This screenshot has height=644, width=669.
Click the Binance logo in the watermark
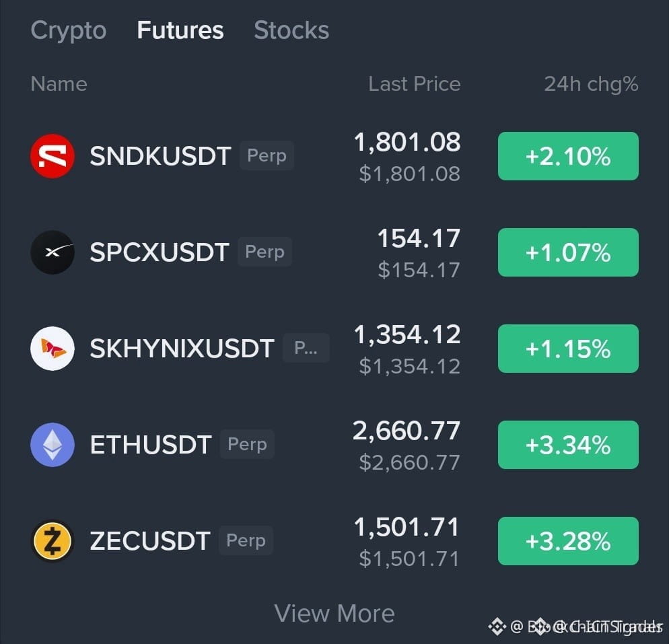tap(497, 626)
